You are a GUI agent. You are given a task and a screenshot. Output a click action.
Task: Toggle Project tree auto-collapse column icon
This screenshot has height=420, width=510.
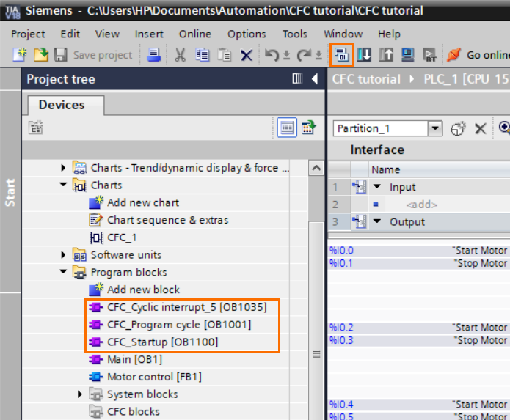pos(297,78)
